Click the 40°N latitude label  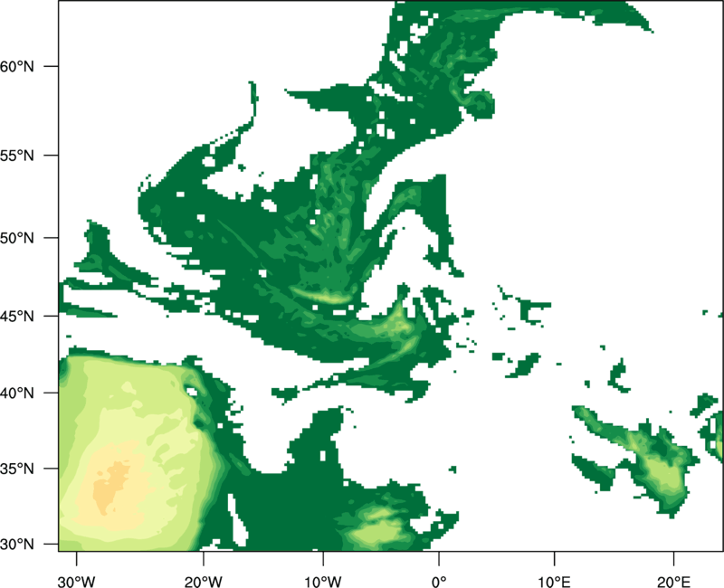pyautogui.click(x=17, y=394)
